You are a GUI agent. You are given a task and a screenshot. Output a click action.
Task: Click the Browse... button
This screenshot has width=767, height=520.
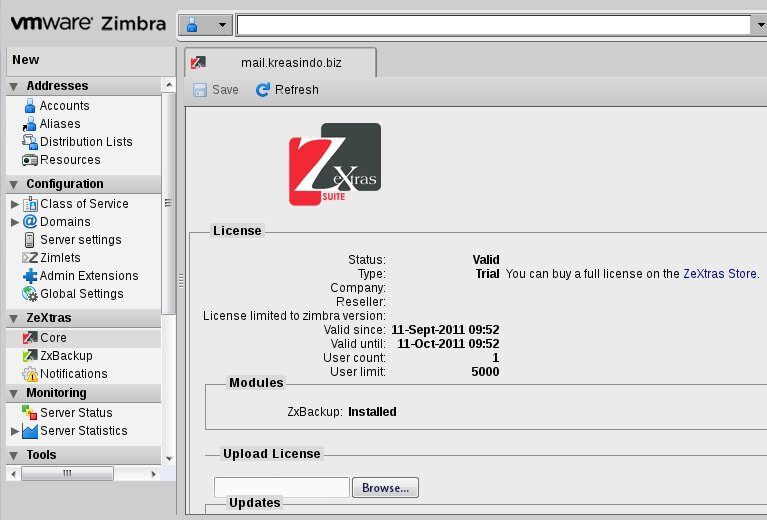385,488
